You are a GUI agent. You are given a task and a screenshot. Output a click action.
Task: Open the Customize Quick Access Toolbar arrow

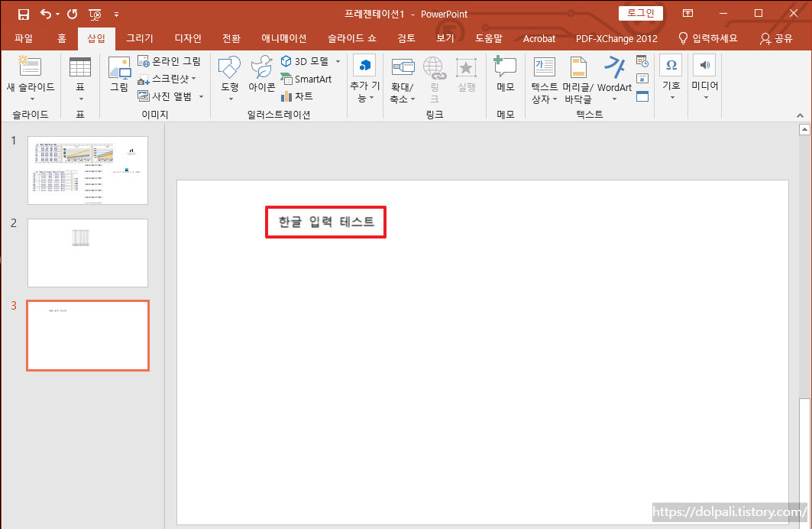(x=117, y=15)
